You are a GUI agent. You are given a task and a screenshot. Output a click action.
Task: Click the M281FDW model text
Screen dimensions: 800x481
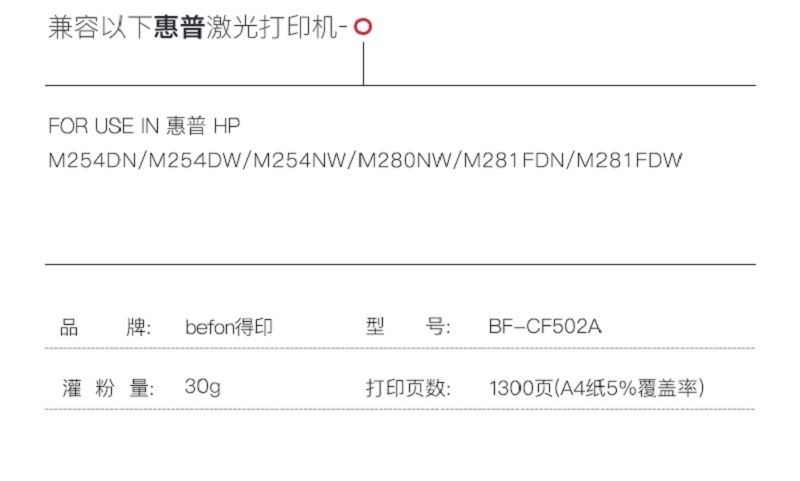pos(630,161)
